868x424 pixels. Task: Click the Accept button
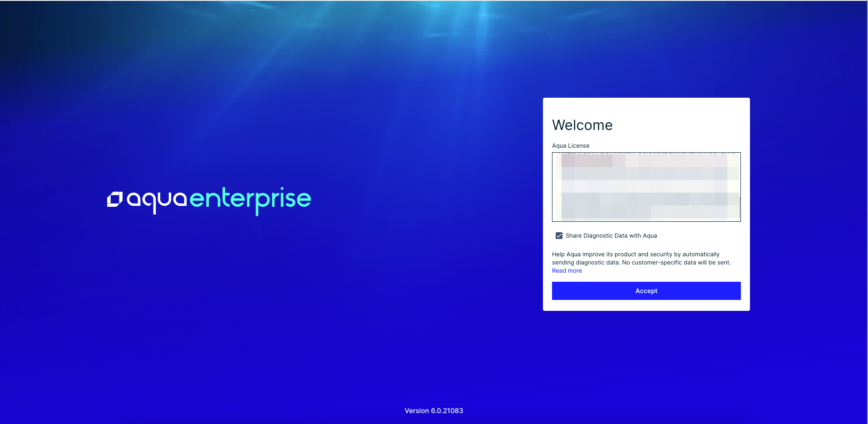(646, 291)
